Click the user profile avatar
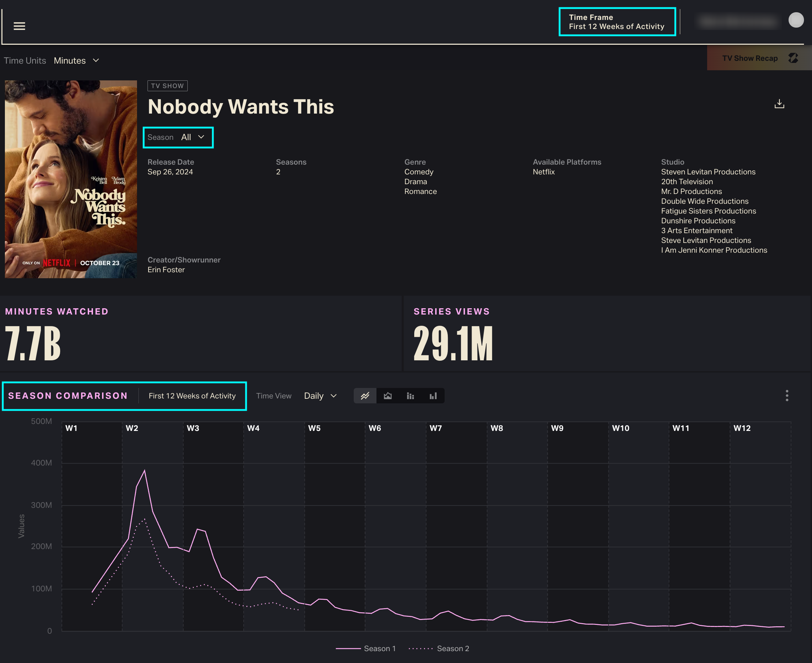 click(796, 20)
